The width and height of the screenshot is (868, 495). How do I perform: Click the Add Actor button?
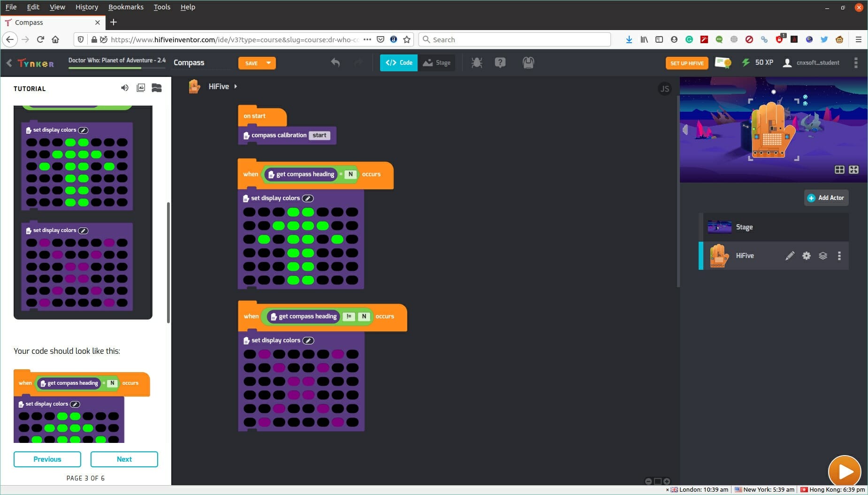826,198
